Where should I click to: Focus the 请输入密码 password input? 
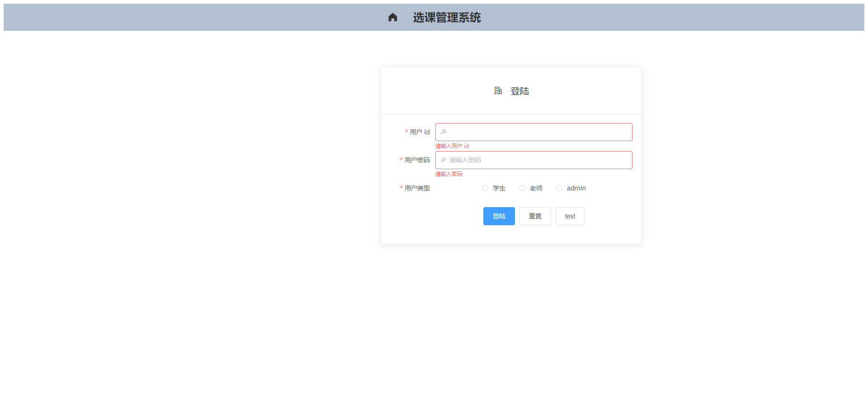tap(538, 160)
